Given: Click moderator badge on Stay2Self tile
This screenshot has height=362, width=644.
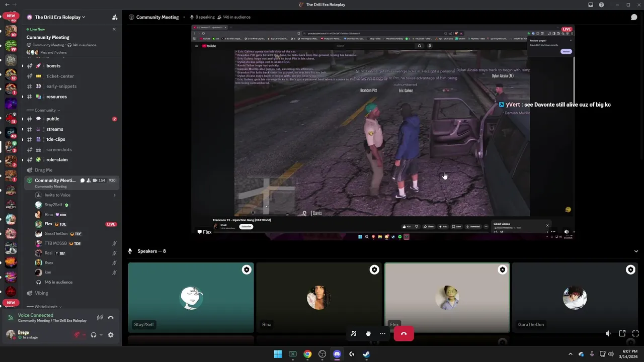Looking at the screenshot, I should [x=247, y=270].
